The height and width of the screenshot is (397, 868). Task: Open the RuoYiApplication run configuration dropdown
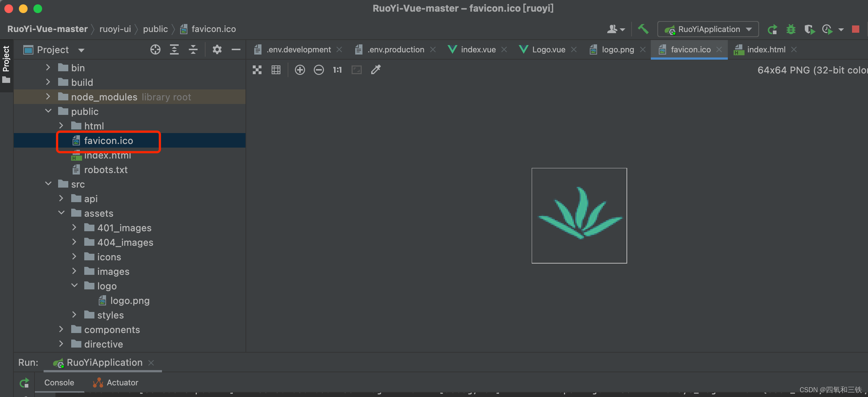coord(708,29)
